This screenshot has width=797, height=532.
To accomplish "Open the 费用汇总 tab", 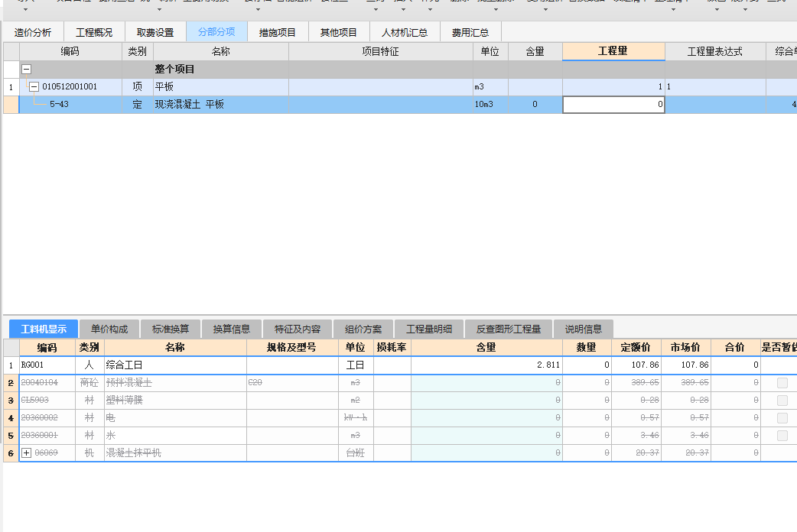I will (470, 33).
